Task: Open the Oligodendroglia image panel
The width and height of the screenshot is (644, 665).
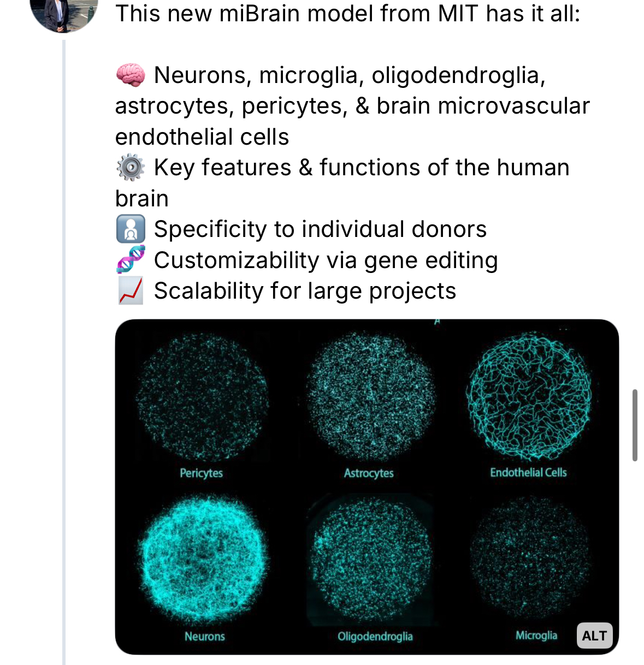Action: click(x=370, y=560)
